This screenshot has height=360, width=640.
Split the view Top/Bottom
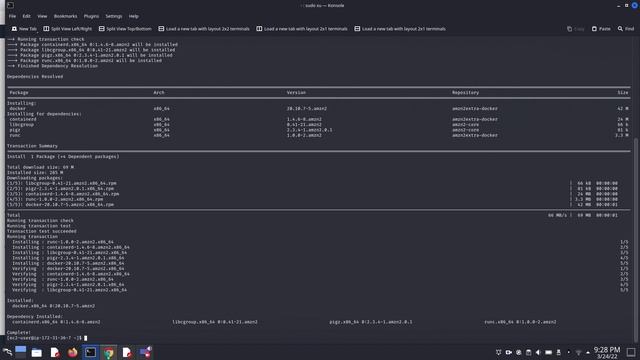coord(125,29)
